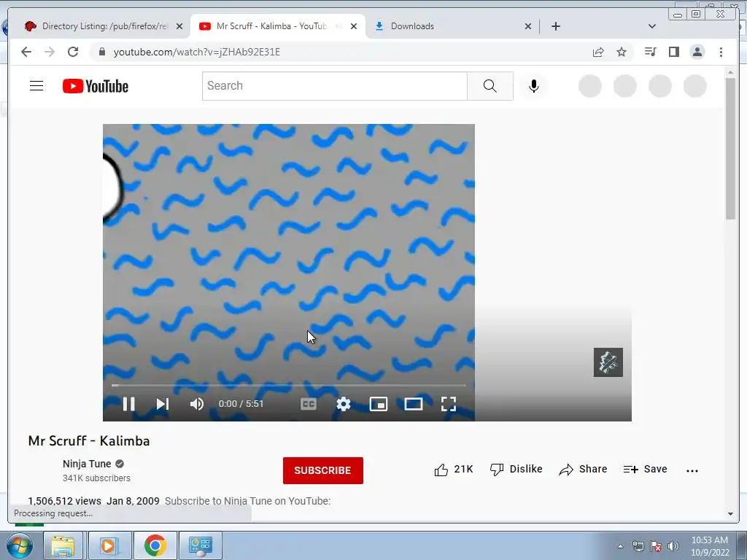Expand tab search dropdown chevron
The height and width of the screenshot is (560, 747).
click(x=652, y=26)
